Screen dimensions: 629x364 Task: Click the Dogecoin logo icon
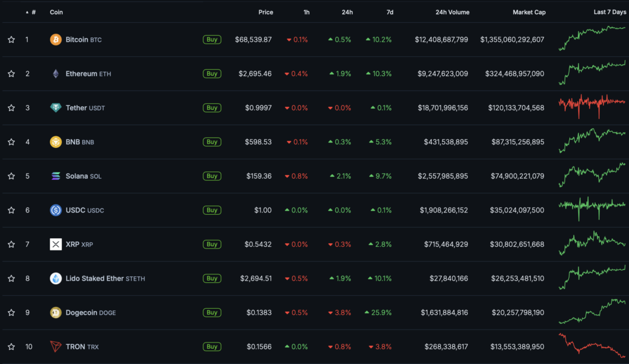point(56,312)
